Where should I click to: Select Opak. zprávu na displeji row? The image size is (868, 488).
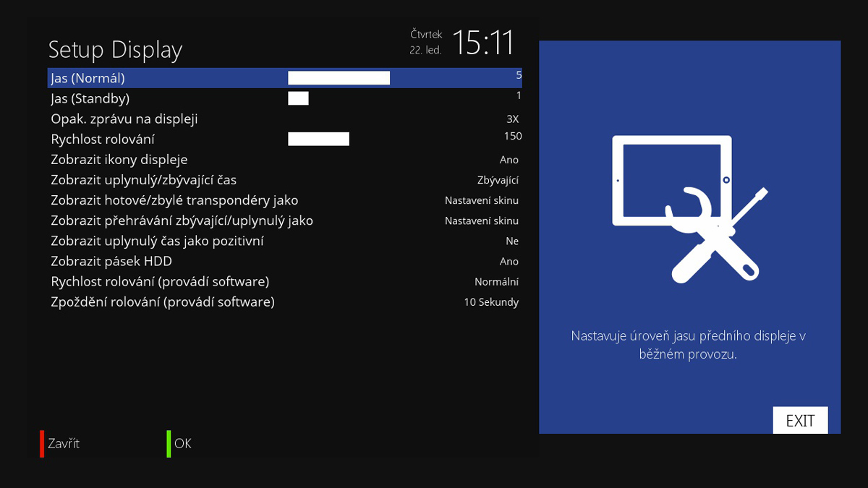click(x=285, y=119)
